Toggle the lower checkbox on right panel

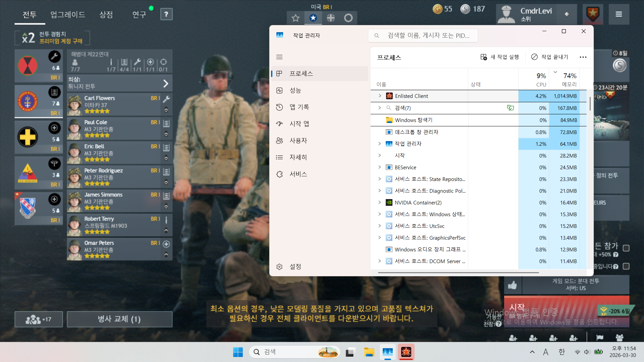[626, 266]
